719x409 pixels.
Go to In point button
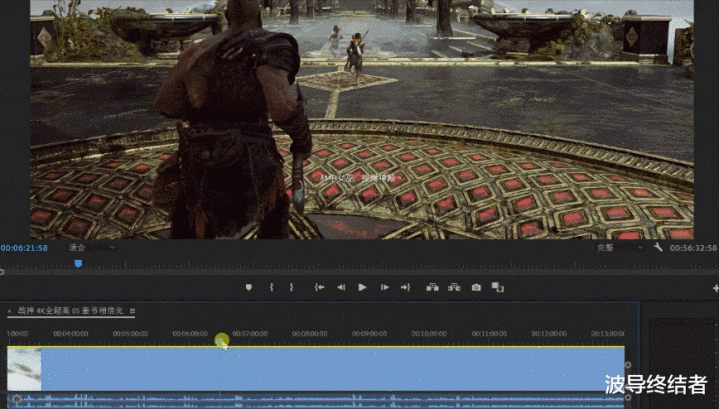(320, 287)
